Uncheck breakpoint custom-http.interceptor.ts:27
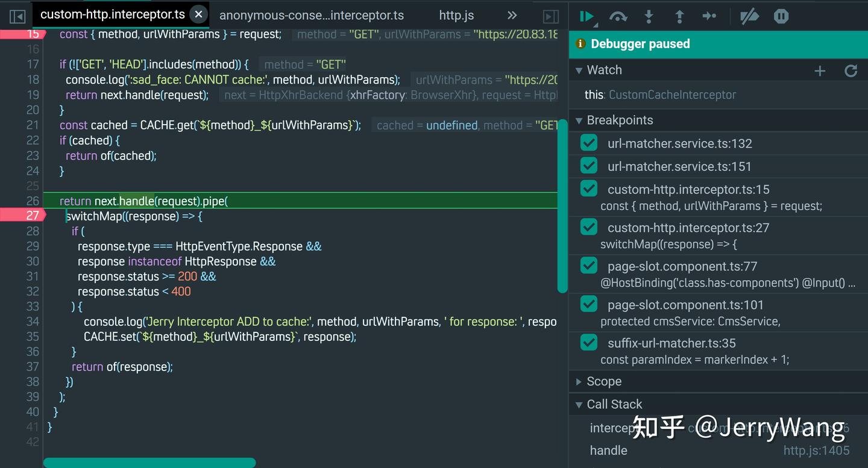This screenshot has width=868, height=468. [x=589, y=227]
